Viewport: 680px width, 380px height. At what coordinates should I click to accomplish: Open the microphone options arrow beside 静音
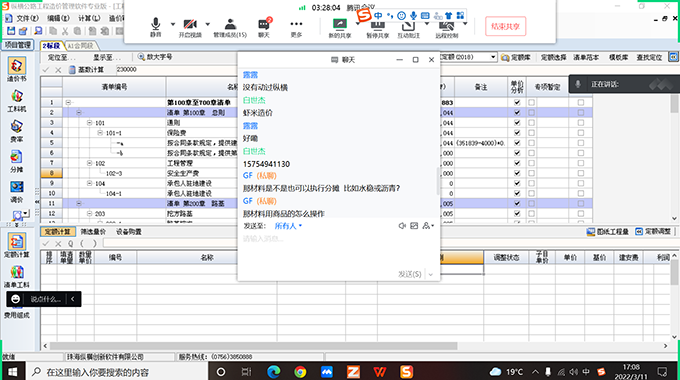tap(173, 24)
